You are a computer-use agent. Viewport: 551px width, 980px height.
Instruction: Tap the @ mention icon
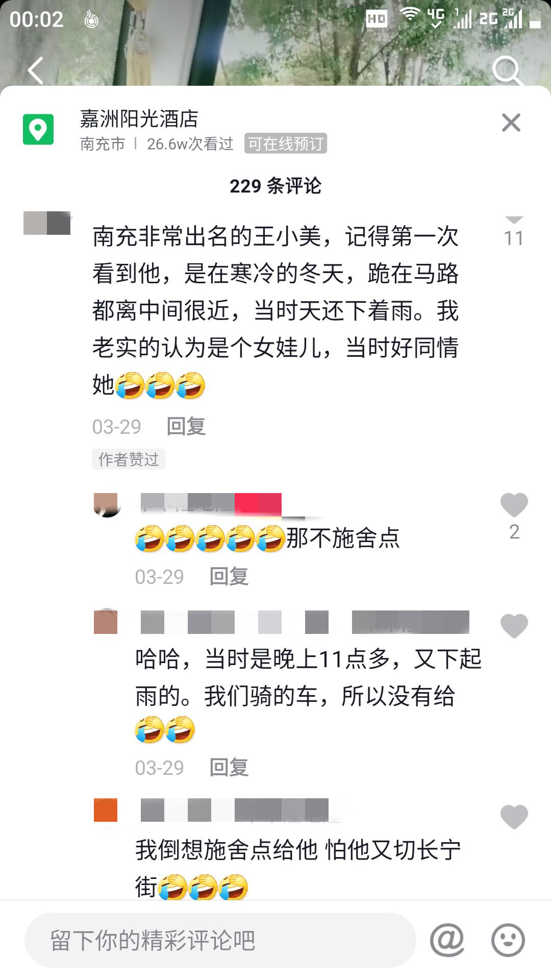tap(447, 940)
